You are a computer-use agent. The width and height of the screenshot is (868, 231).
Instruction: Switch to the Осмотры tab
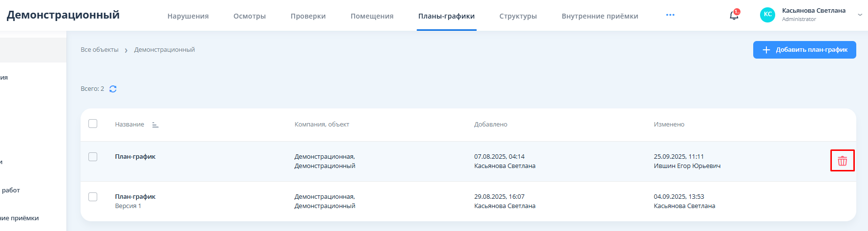[250, 16]
